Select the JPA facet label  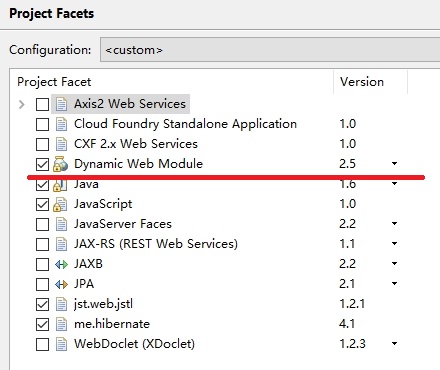tap(84, 284)
